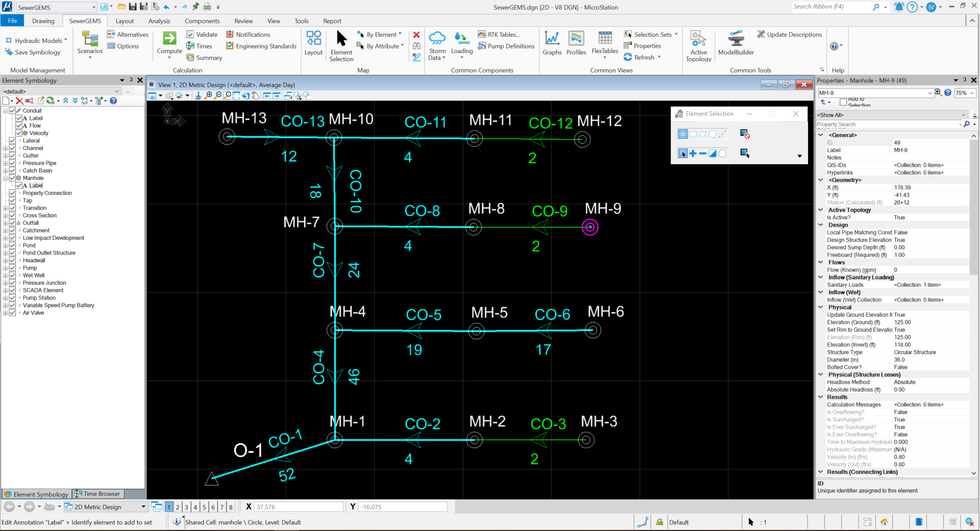Open the Hydraulic Models dropdown

pos(36,40)
